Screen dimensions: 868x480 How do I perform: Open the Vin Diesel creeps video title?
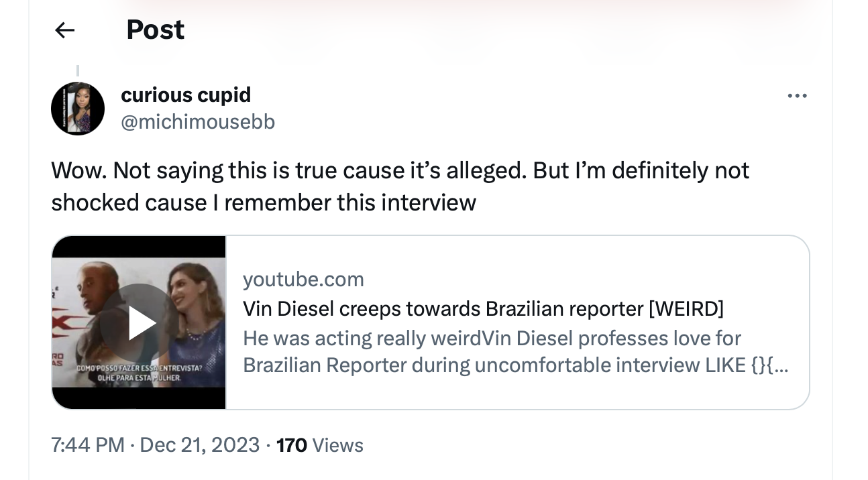tap(483, 308)
